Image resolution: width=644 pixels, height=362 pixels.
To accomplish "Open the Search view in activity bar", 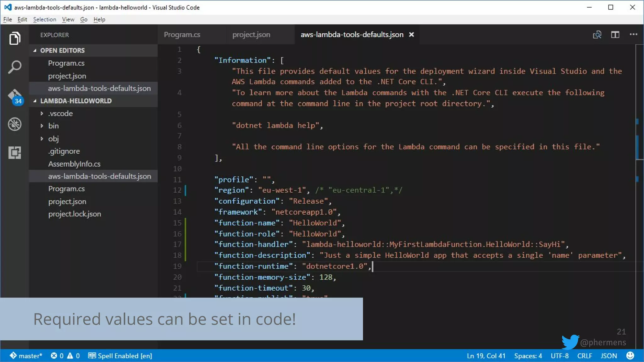I will coord(15,67).
